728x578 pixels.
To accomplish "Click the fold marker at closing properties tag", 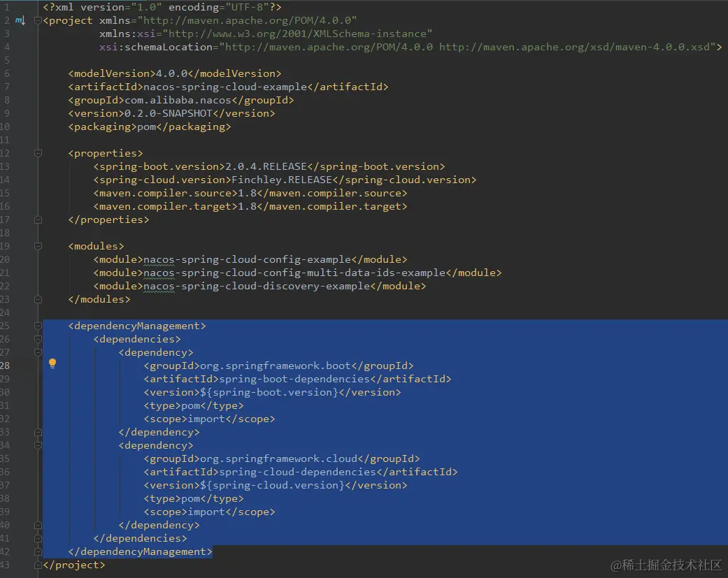I will tap(38, 220).
